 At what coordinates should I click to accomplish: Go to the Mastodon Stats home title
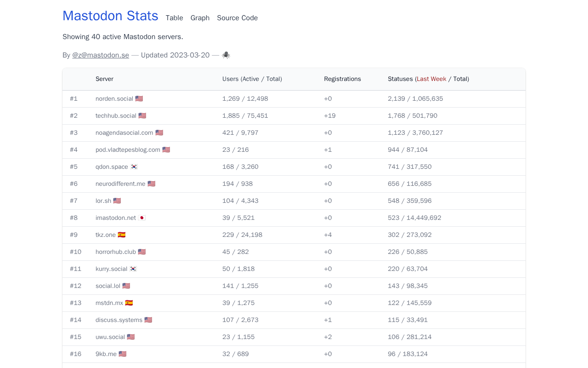click(110, 16)
